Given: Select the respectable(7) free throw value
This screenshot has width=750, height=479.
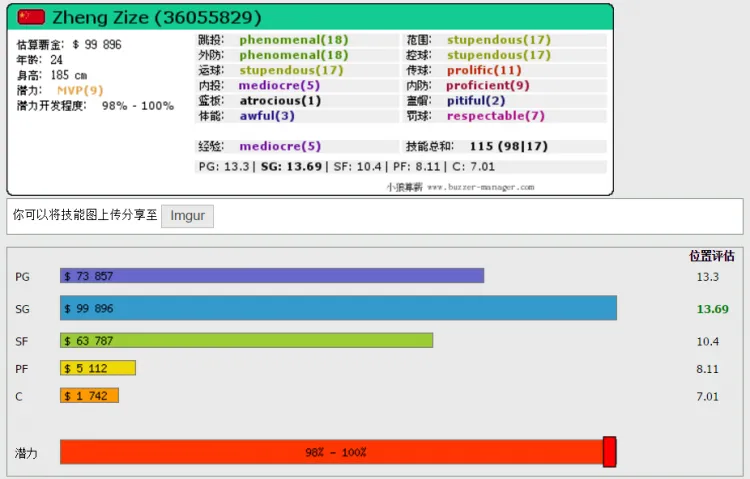Looking at the screenshot, I should tap(496, 115).
